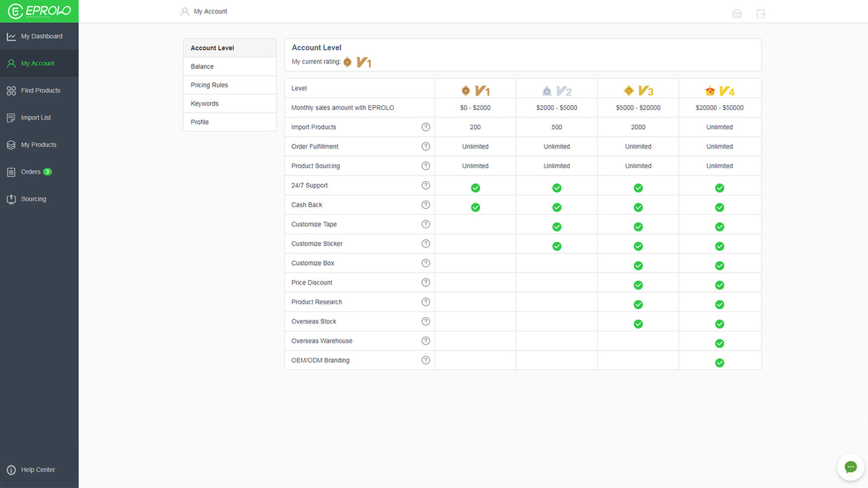This screenshot has width=868, height=488.
Task: Click My Account in the top bar
Action: click(x=210, y=11)
